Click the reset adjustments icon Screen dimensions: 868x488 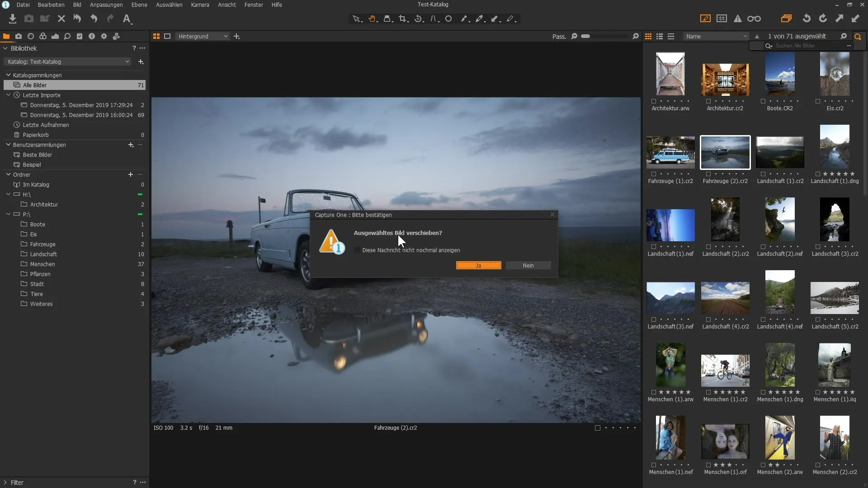tap(77, 19)
